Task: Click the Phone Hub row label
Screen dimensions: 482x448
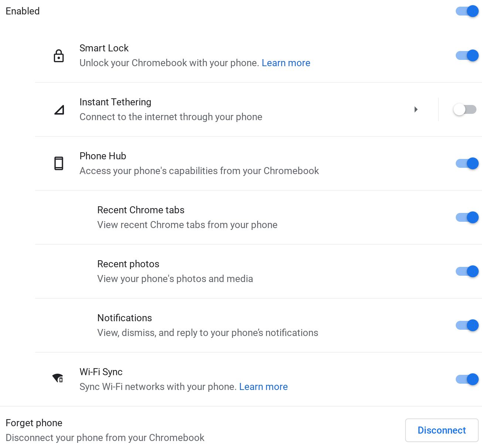Action: click(102, 156)
